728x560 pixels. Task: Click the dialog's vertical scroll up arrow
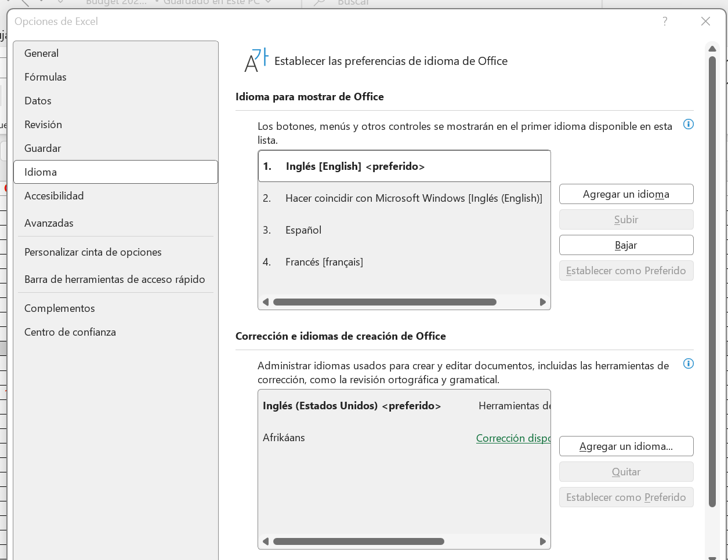712,49
